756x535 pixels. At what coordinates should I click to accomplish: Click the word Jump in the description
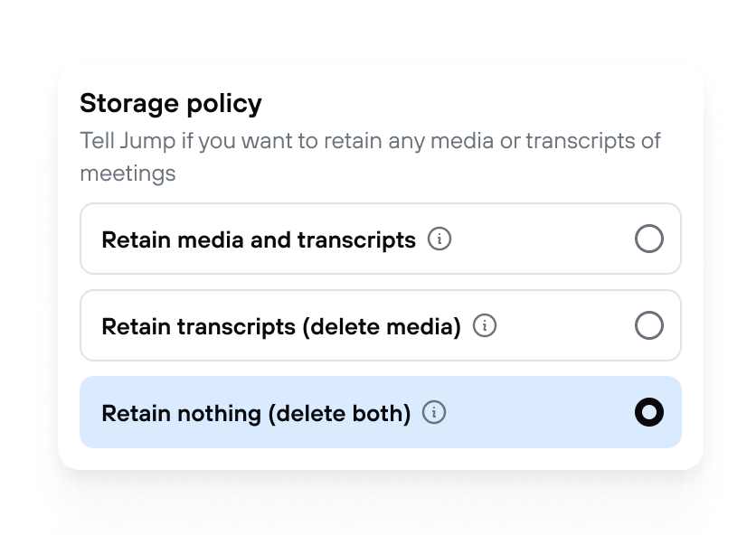pos(148,141)
